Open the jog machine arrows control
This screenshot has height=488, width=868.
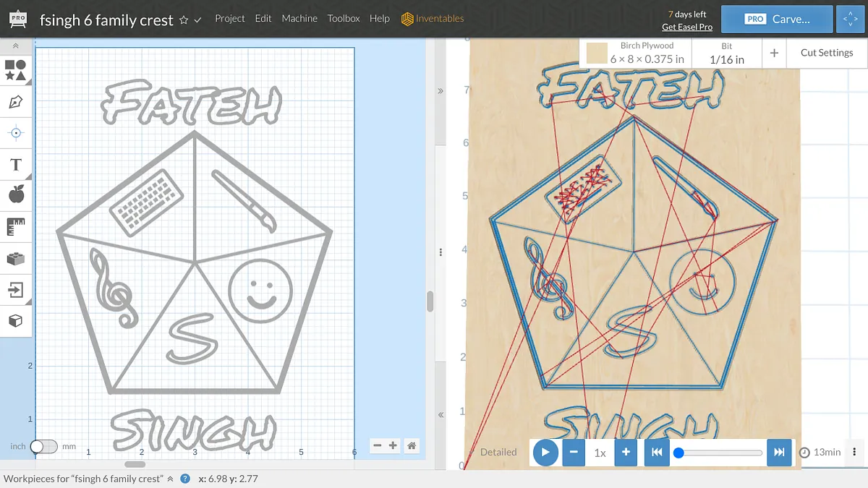pyautogui.click(x=849, y=20)
